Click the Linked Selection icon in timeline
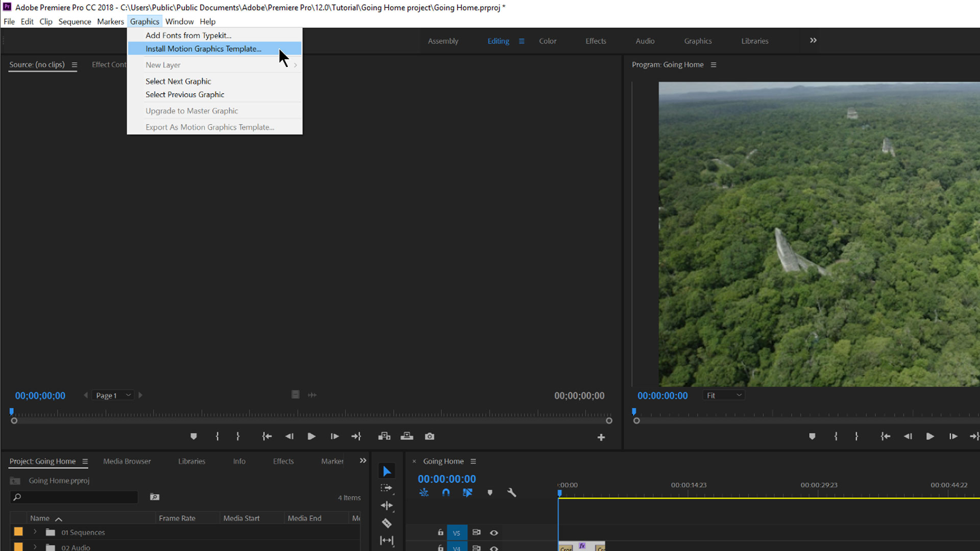980x551 pixels. tap(468, 492)
